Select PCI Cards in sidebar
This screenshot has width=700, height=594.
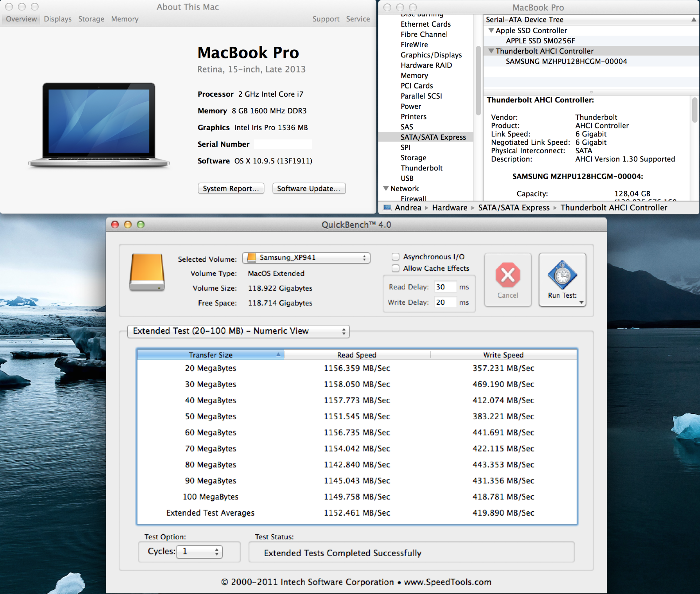point(416,86)
